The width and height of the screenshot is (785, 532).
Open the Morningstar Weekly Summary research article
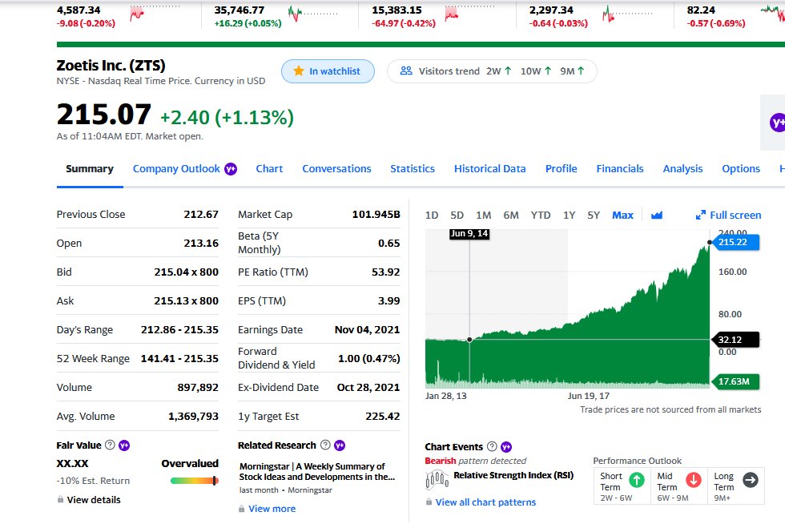pyautogui.click(x=317, y=471)
